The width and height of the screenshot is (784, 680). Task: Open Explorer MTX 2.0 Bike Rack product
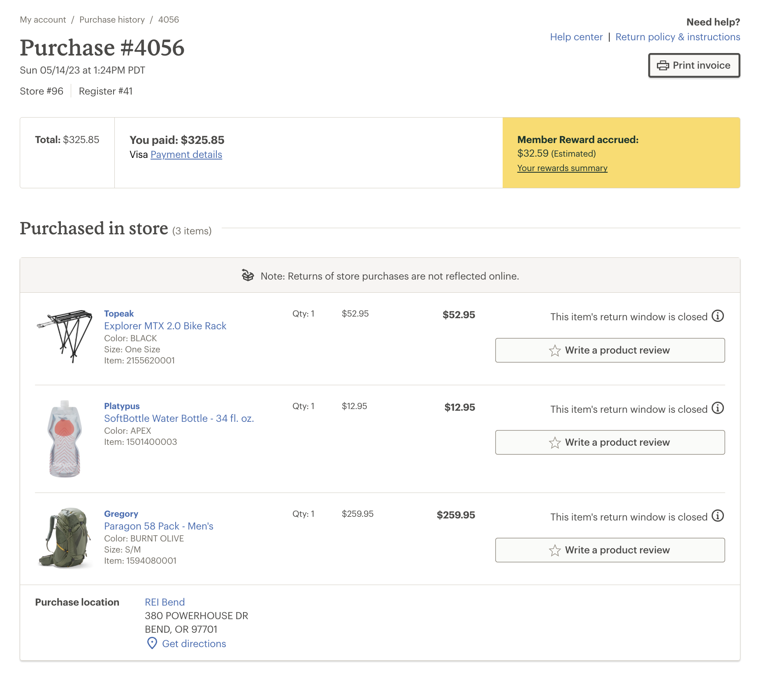[x=165, y=326]
